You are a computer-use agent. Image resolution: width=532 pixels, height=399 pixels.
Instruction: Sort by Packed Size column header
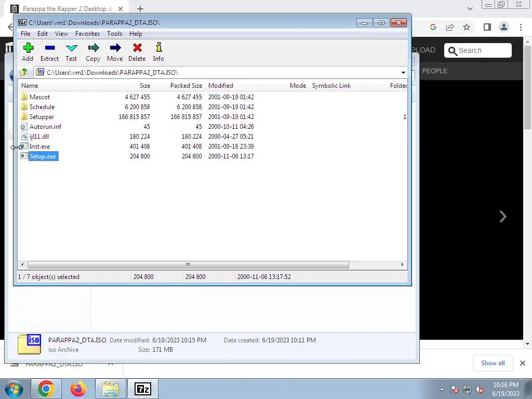coord(179,86)
